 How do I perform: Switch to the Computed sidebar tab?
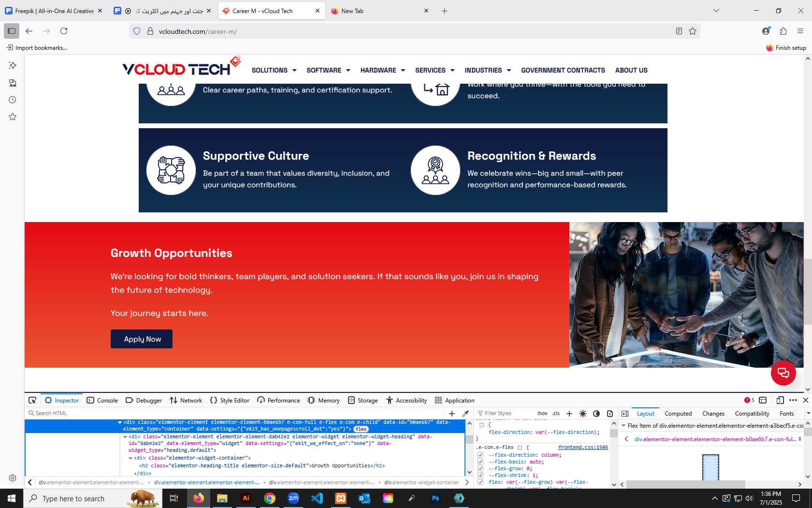tap(678, 414)
